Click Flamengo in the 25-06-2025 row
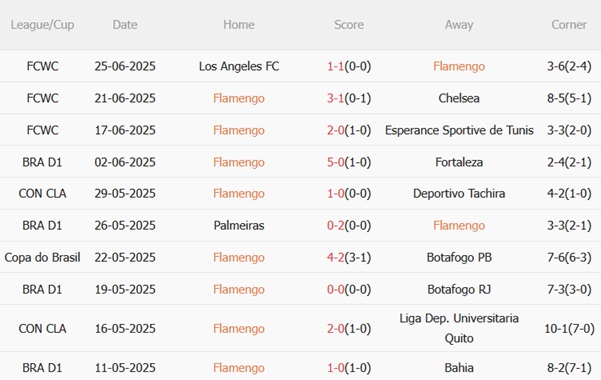This screenshot has height=380, width=601. pyautogui.click(x=459, y=66)
